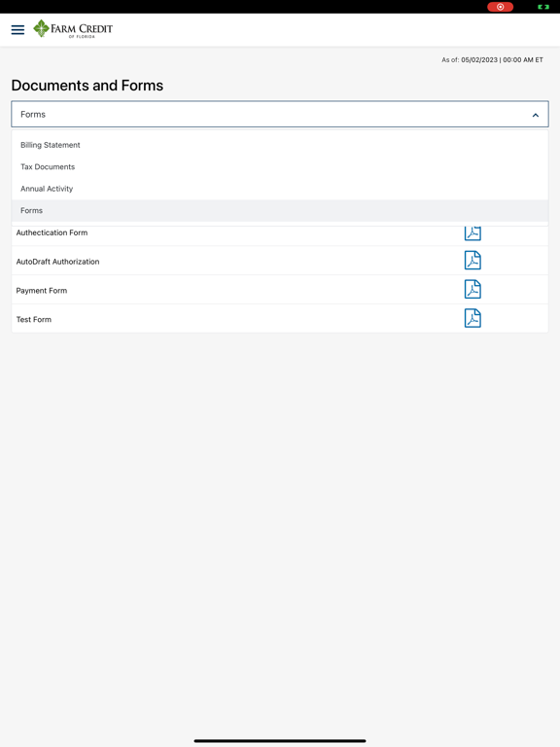Select Tax Documents from the dropdown
This screenshot has height=747, width=560.
point(280,166)
